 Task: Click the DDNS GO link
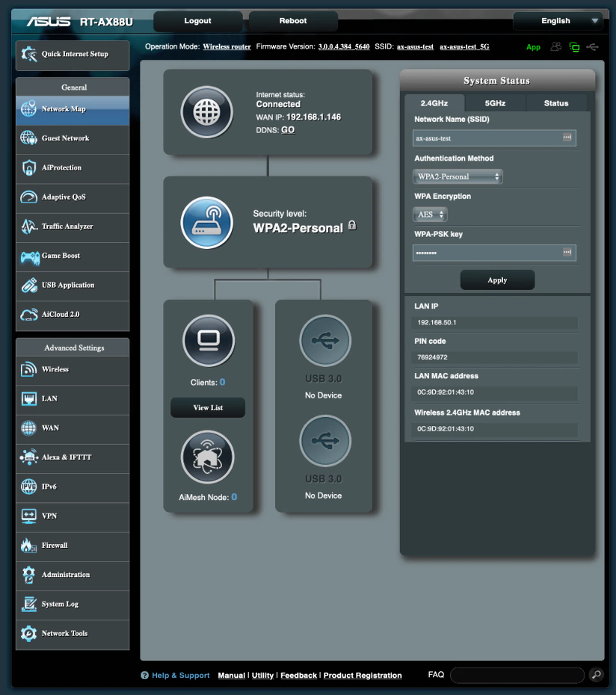click(287, 130)
